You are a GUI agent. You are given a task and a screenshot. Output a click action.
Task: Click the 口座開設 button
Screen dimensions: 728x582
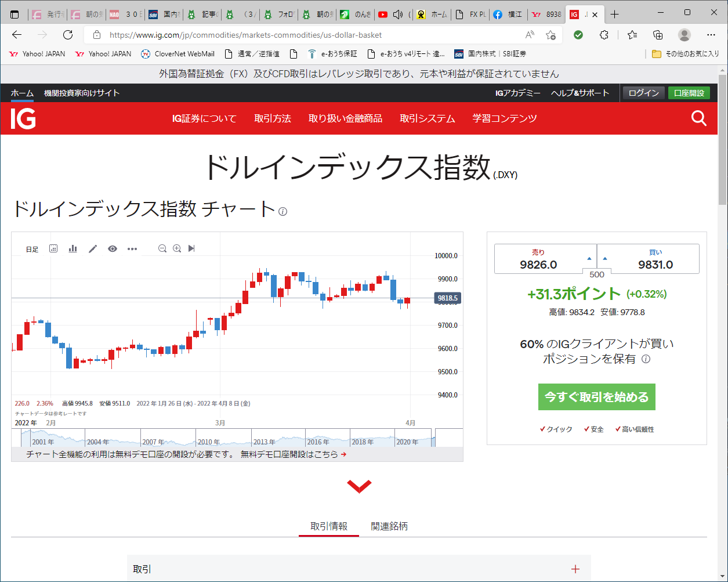[689, 93]
